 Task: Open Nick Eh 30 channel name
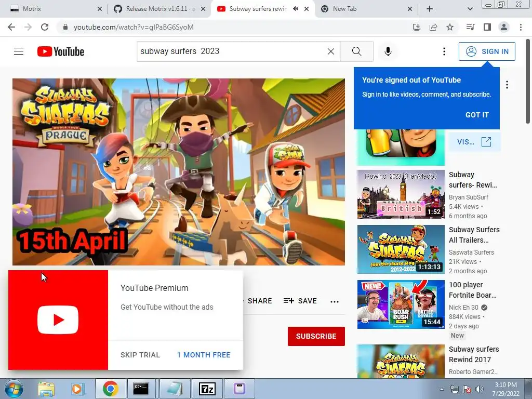463,308
